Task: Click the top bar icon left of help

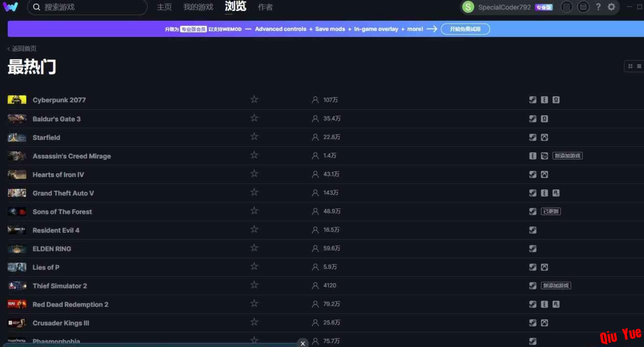Action: (x=583, y=7)
